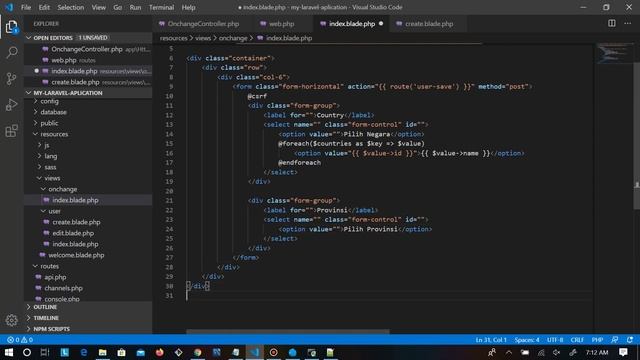
Task: Launch Chrome from the taskbar
Action: (x=198, y=352)
